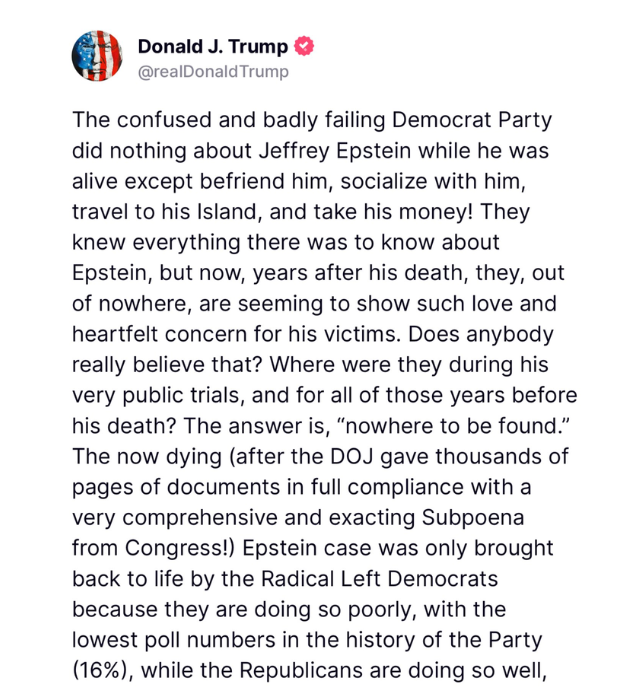Open the @realDonaldTrump handle

point(212,71)
